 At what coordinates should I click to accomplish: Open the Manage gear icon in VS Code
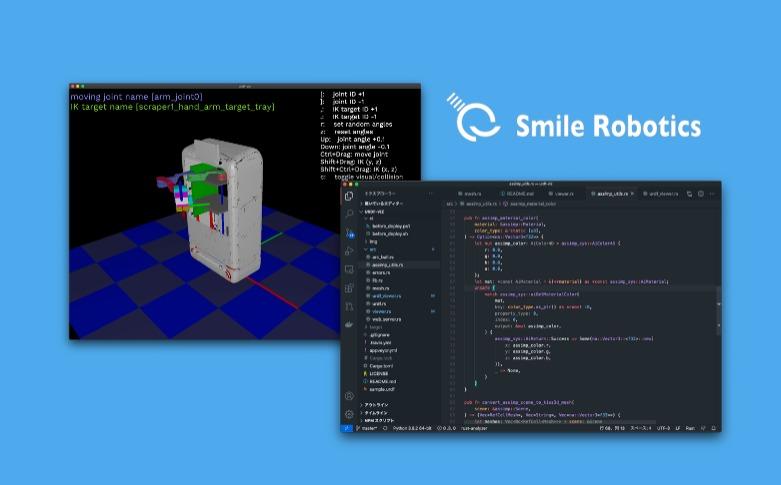tap(349, 414)
